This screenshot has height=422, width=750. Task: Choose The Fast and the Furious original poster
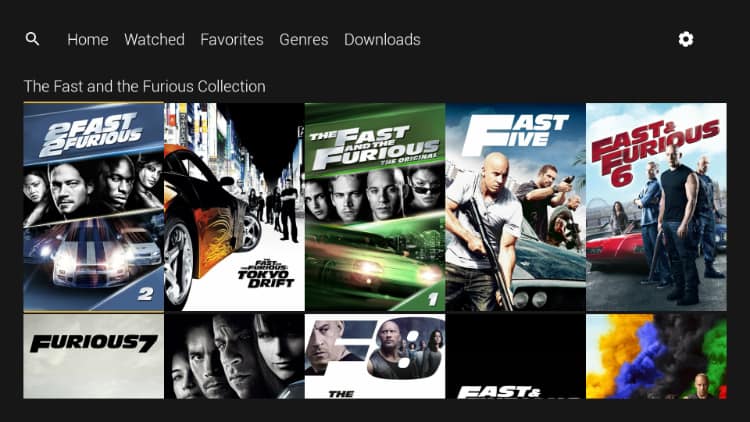tap(375, 207)
